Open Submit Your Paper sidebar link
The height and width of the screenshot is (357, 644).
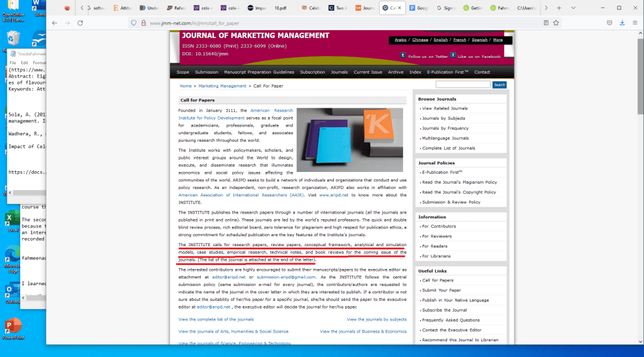coord(441,290)
